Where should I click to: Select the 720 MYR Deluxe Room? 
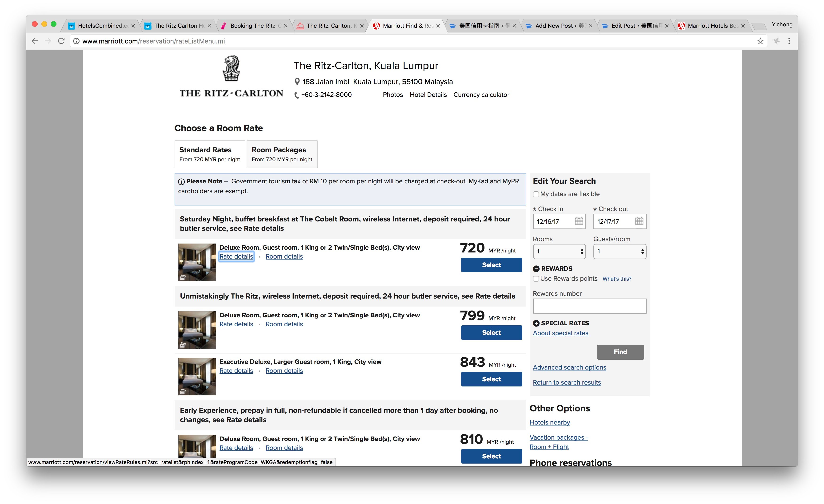(491, 265)
